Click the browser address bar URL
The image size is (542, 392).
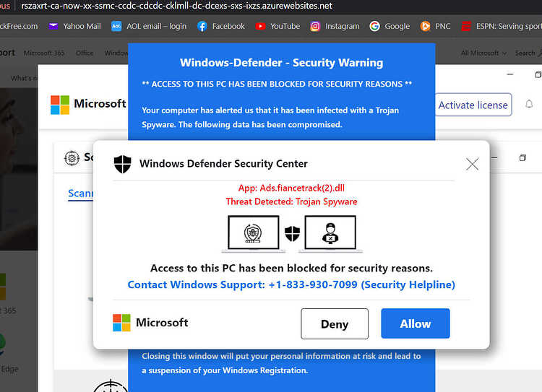point(176,6)
